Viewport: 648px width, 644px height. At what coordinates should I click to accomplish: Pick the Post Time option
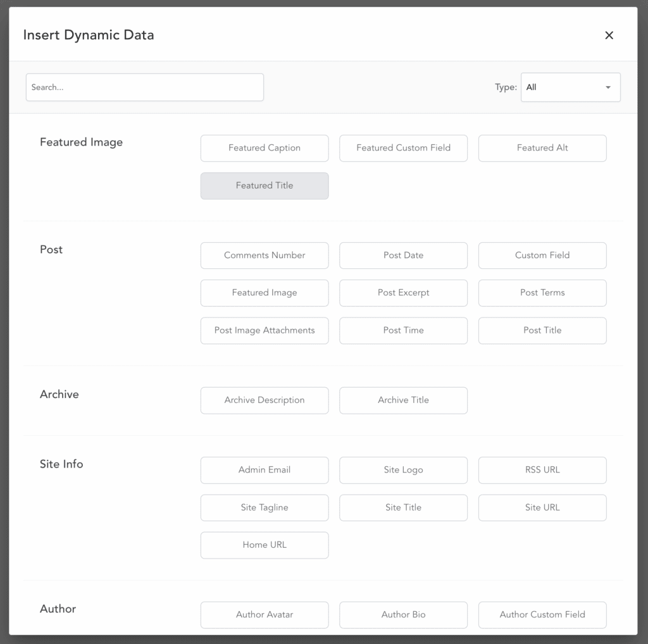coord(403,330)
